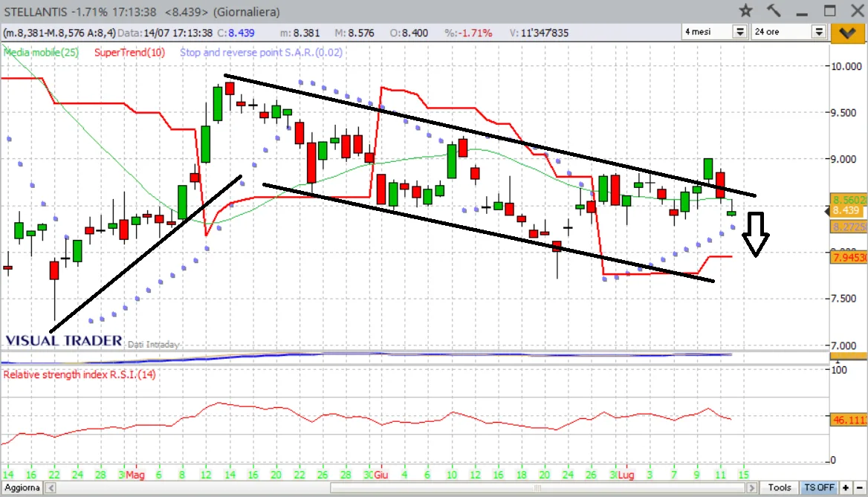Close the Stellantis chart window
This screenshot has width=868, height=497.
point(857,10)
